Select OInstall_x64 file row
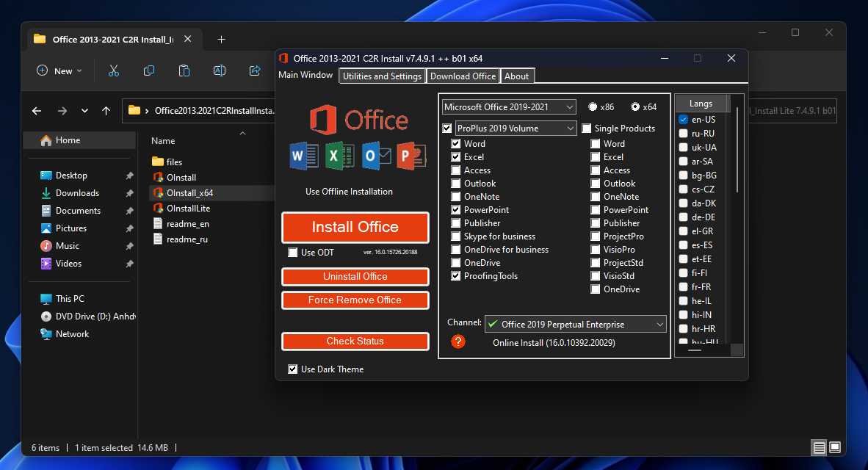Viewport: 868px width, 470px height. (212, 192)
